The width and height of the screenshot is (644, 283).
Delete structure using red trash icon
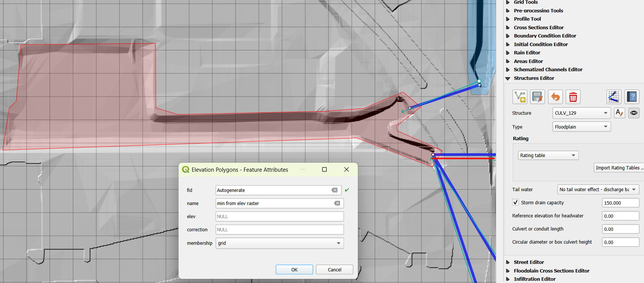coord(573,97)
